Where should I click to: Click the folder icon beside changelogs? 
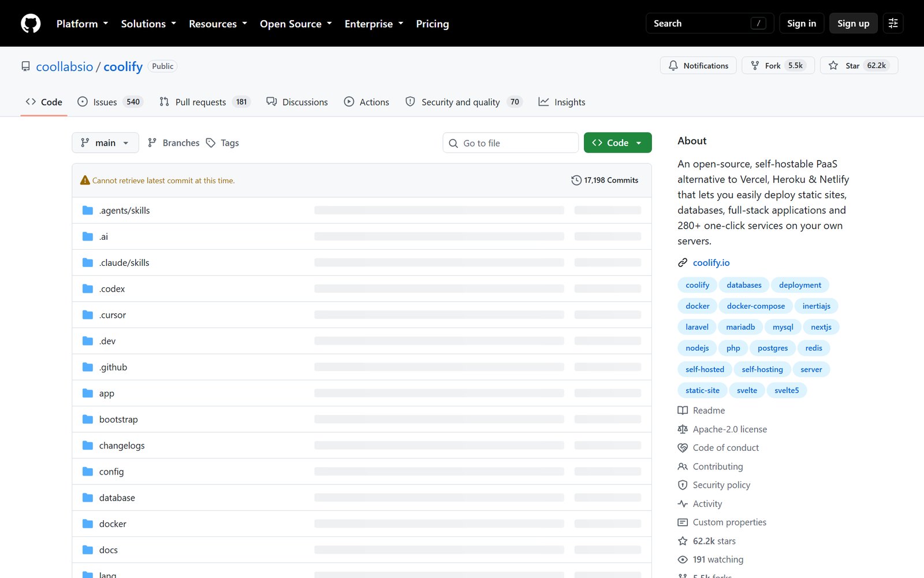[88, 445]
